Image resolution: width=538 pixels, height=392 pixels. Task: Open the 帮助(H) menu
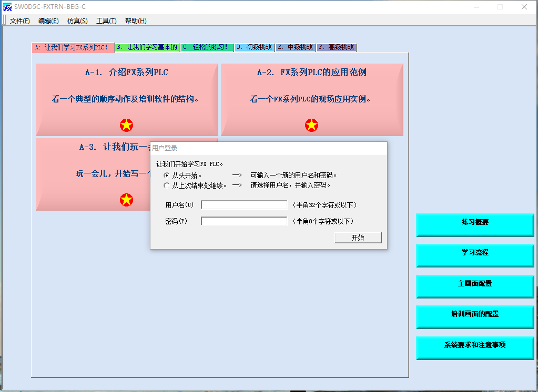pyautogui.click(x=136, y=21)
